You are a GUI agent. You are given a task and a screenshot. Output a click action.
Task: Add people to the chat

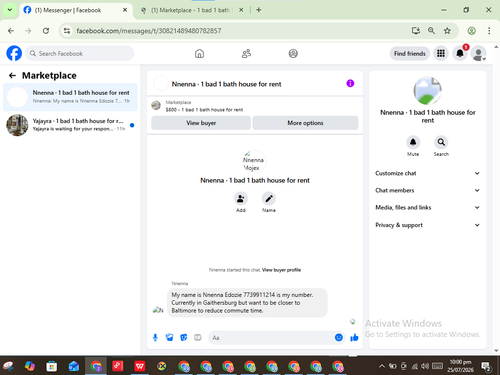click(x=241, y=199)
